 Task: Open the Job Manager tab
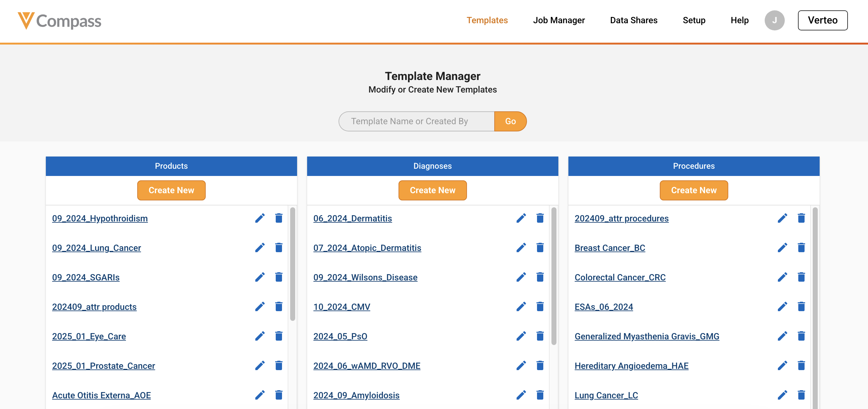point(559,20)
